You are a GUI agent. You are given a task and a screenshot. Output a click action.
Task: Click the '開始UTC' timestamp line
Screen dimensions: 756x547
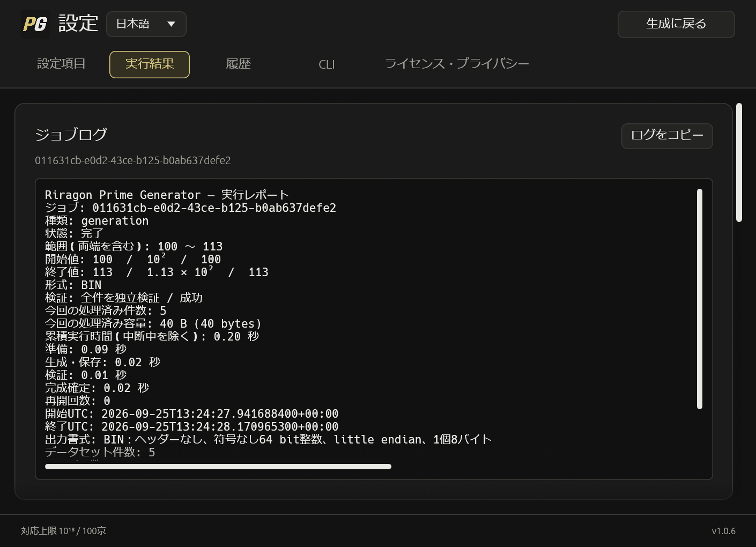click(x=191, y=413)
